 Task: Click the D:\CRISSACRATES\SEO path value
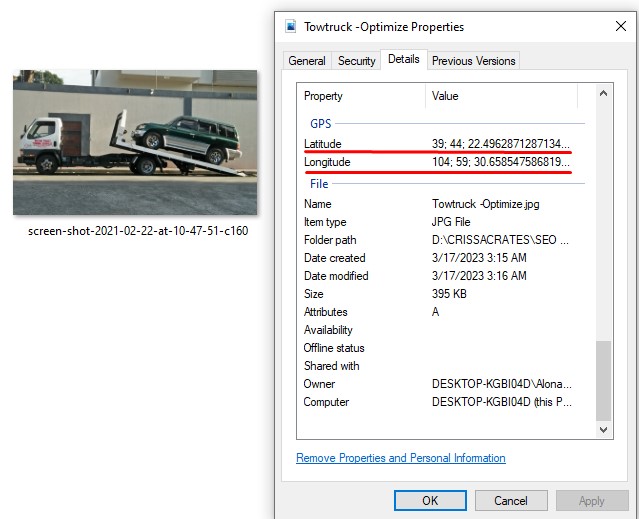point(500,240)
